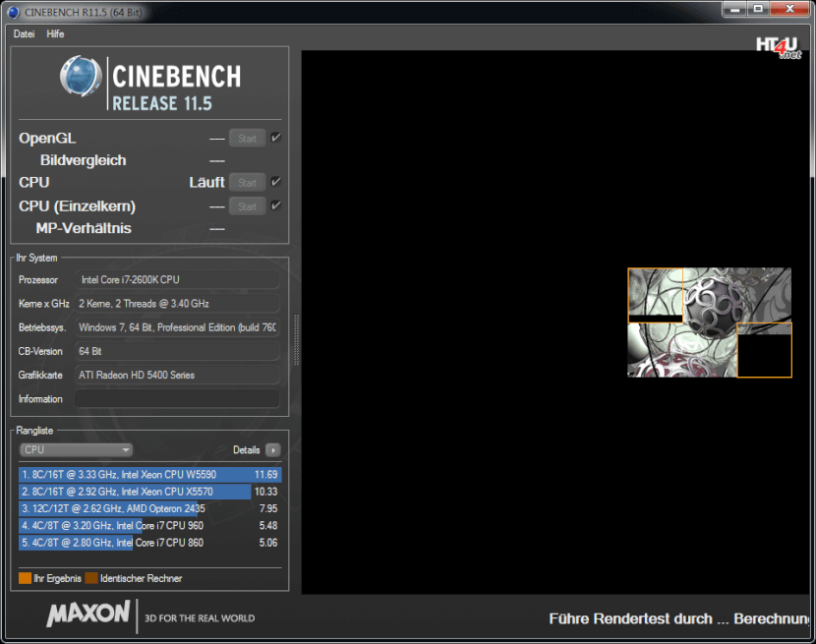The height and width of the screenshot is (644, 816).
Task: Toggle the CPU test checkbox
Action: (x=276, y=182)
